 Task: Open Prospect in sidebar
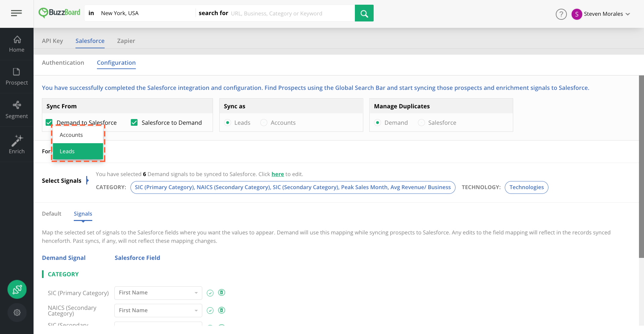17,77
